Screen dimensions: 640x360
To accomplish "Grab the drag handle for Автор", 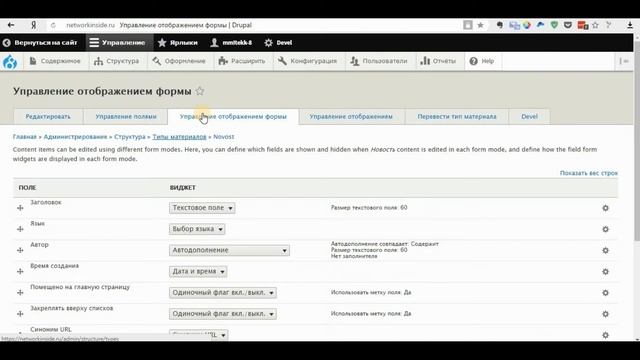I will tap(20, 251).
